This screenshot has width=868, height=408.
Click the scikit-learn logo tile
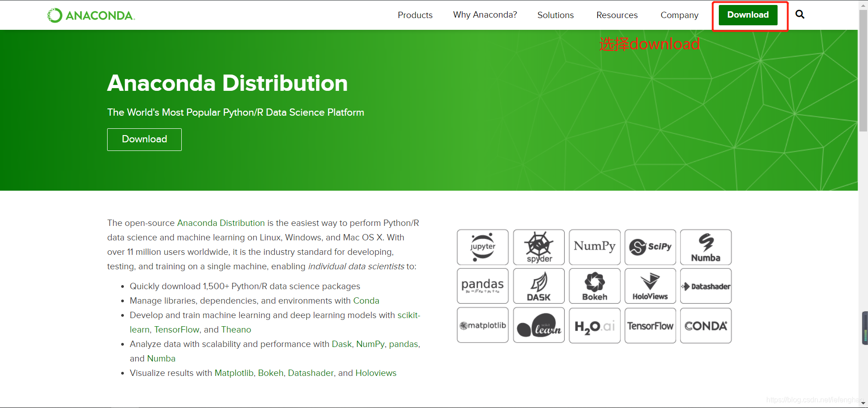(539, 325)
